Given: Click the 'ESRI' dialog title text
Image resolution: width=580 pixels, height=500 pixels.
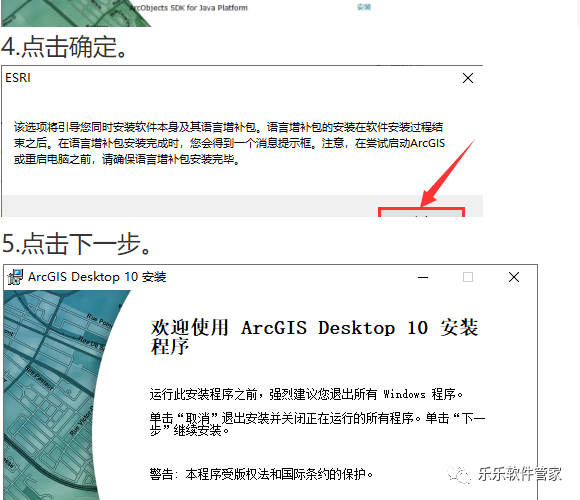Looking at the screenshot, I should pyautogui.click(x=18, y=78).
